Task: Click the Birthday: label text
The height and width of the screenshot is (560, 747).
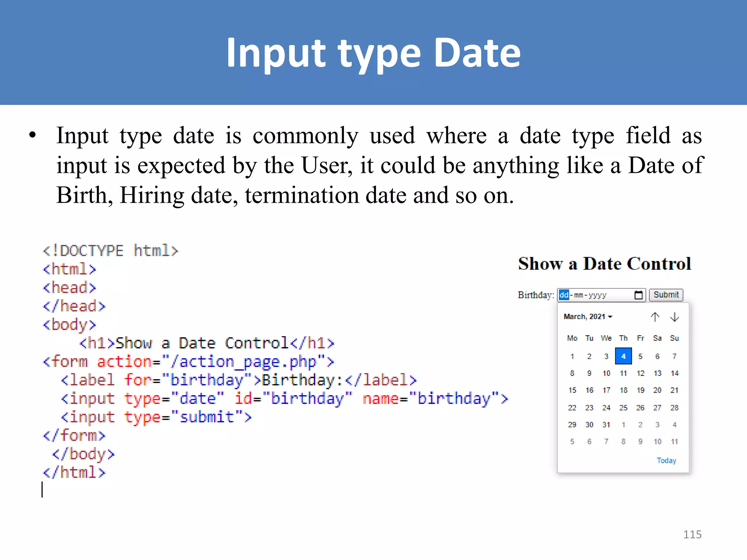Action: point(536,295)
